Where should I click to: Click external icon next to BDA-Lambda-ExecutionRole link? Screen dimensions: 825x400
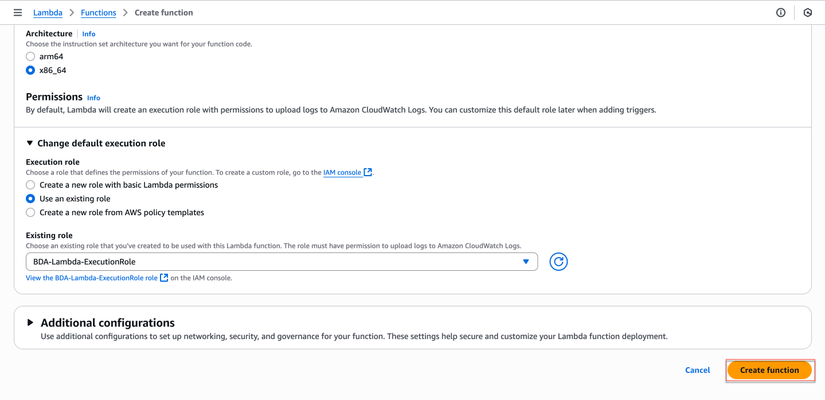164,278
